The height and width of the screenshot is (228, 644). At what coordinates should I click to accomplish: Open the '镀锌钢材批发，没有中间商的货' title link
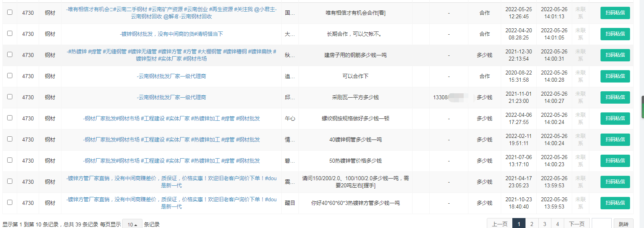point(172,34)
